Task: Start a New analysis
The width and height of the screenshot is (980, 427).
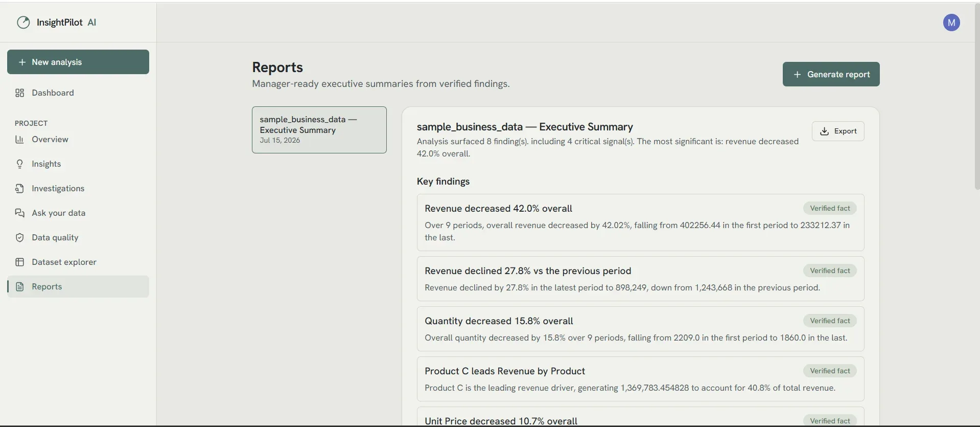Action: pyautogui.click(x=78, y=62)
